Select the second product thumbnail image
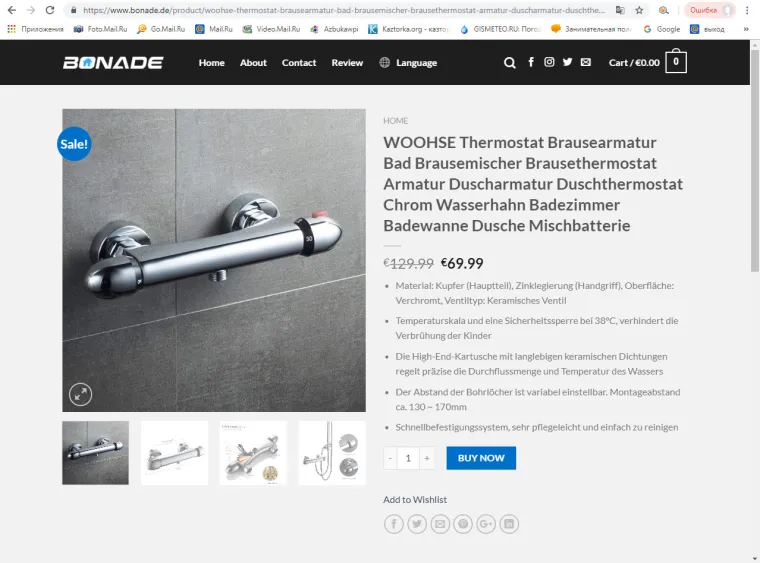The image size is (760, 563). (x=174, y=453)
